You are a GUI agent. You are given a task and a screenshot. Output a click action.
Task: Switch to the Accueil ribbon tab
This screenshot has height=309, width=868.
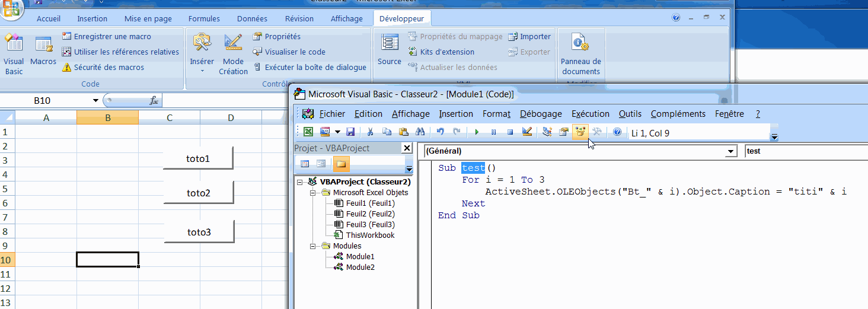[49, 18]
